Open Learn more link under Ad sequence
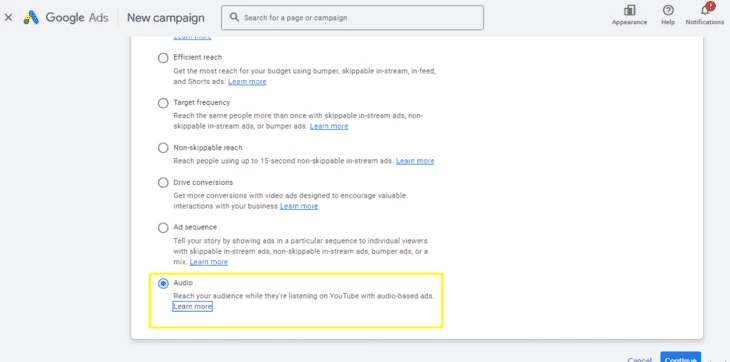The image size is (730, 362). point(209,261)
